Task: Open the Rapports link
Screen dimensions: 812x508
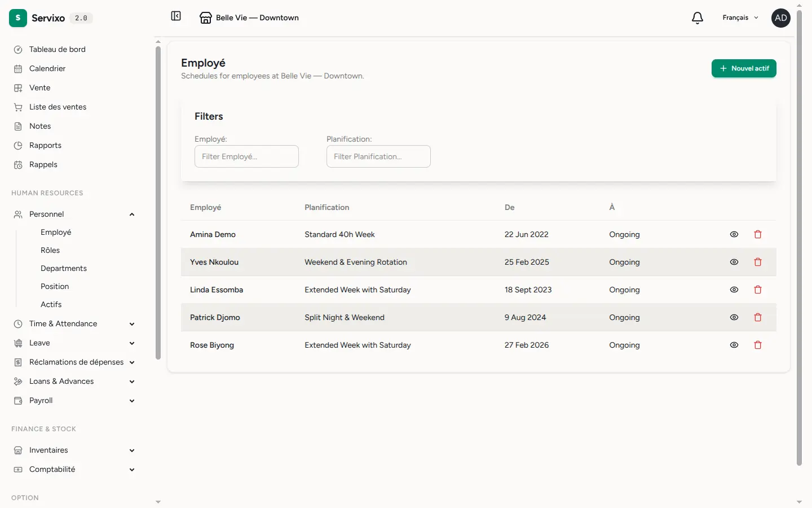Action: [45, 146]
